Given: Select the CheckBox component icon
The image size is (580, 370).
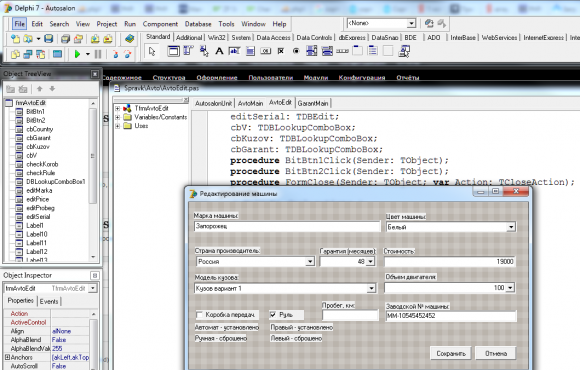Looking at the screenshot, I should coord(281,51).
